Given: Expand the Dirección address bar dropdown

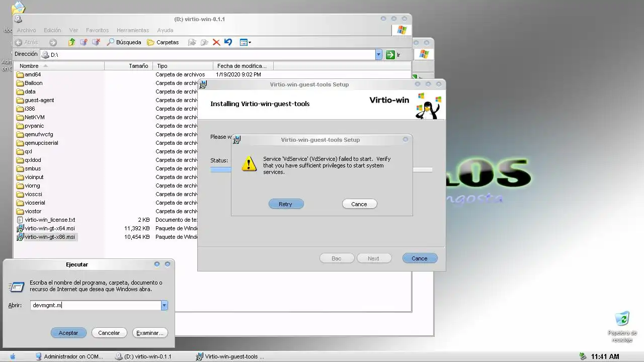Looking at the screenshot, I should (x=379, y=55).
